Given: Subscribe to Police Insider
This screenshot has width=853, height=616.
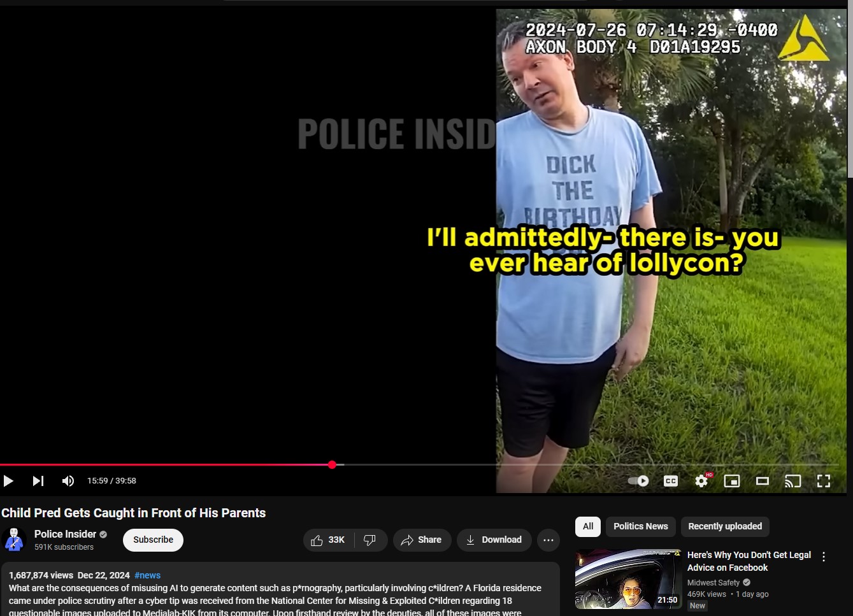Looking at the screenshot, I should [x=153, y=540].
